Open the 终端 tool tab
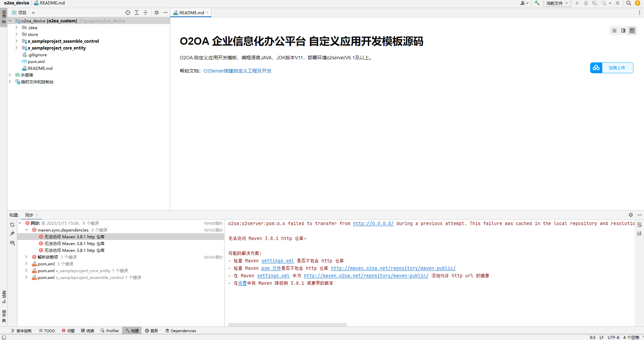The width and height of the screenshot is (644, 340). point(87,331)
